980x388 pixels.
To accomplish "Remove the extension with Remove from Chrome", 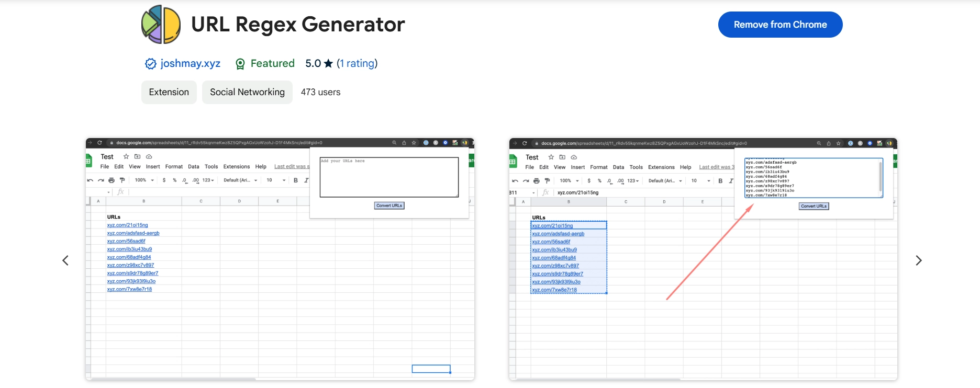I will (780, 25).
